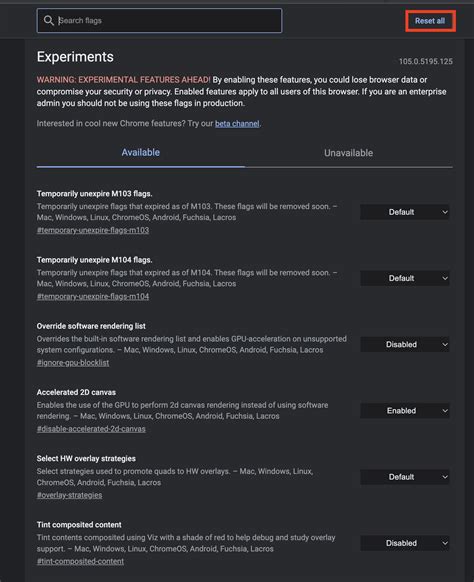Open the M104 flags Default dropdown
Screen dimensions: 474x582
405,278
